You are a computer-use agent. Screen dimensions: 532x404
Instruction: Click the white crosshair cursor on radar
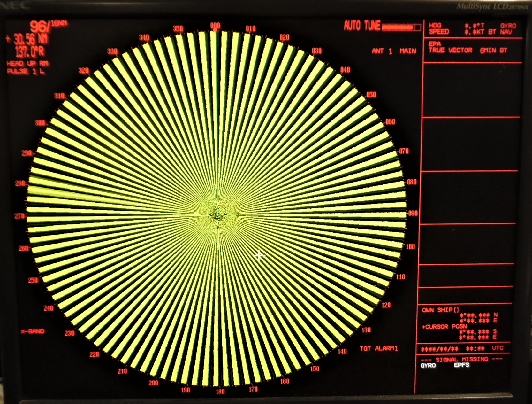259,256
